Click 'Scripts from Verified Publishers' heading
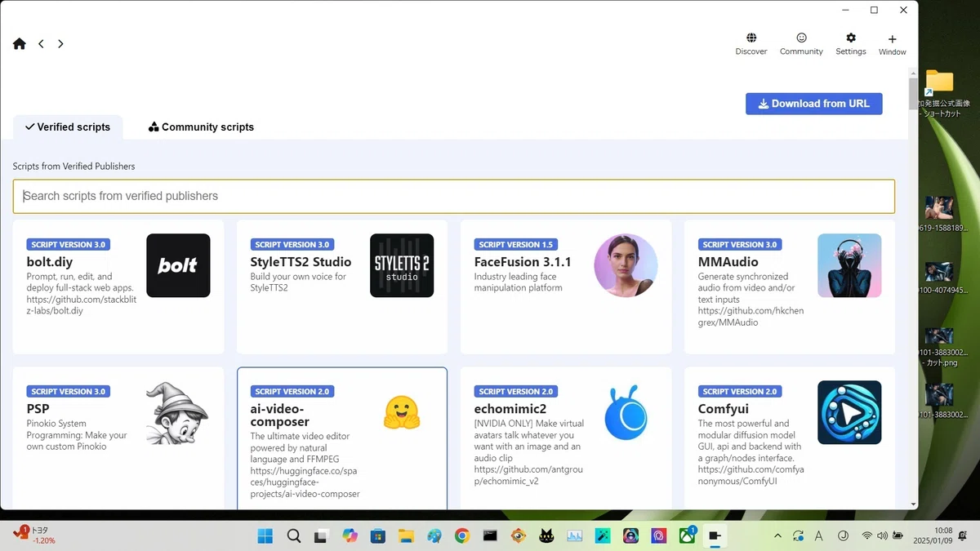Image resolution: width=980 pixels, height=551 pixels. coord(73,167)
